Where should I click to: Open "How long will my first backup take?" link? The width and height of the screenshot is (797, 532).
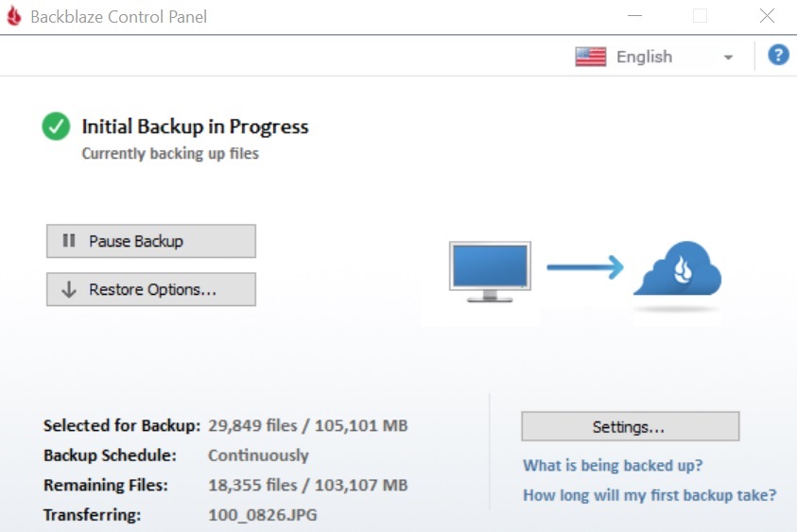coord(650,495)
